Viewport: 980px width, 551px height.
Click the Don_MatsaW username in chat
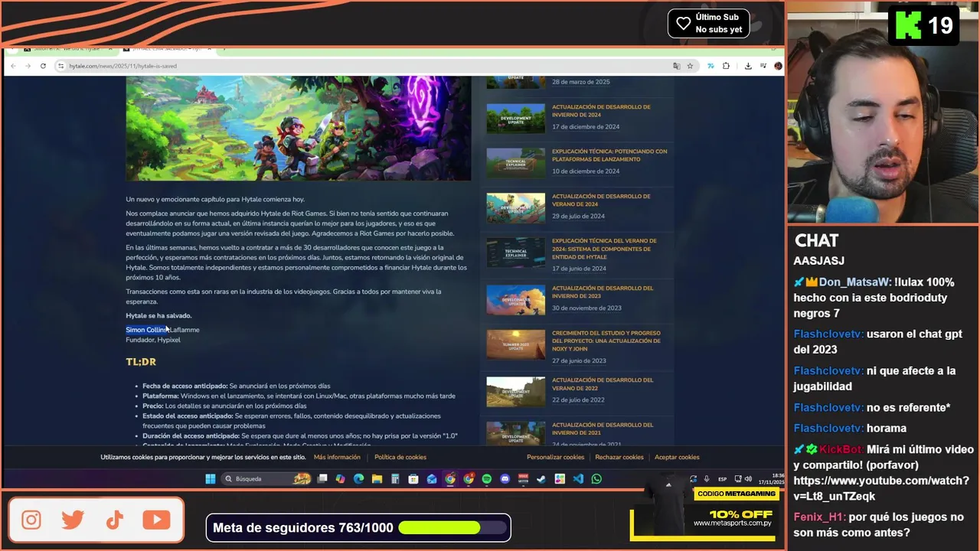854,282
